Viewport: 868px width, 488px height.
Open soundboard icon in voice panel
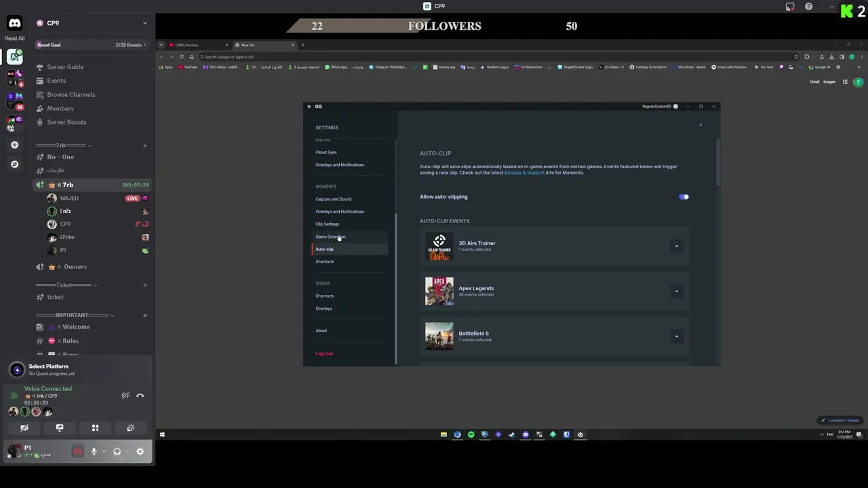tap(131, 428)
